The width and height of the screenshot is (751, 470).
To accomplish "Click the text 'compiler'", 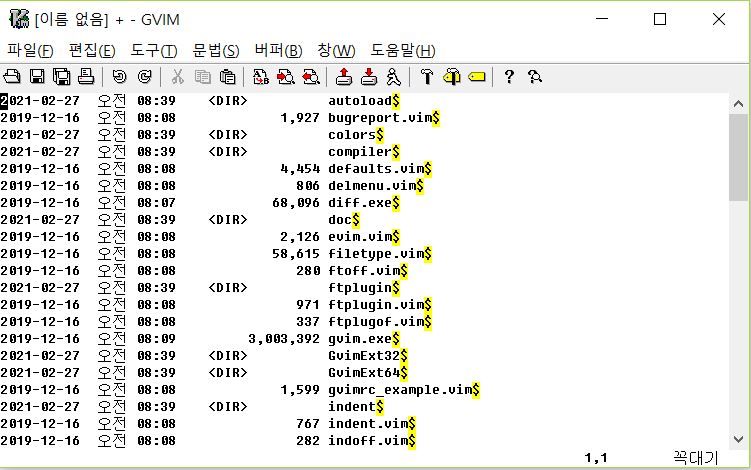I will (x=360, y=152).
